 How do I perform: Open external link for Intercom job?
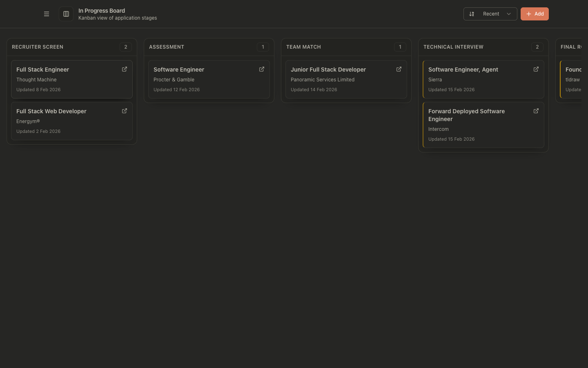point(536,111)
